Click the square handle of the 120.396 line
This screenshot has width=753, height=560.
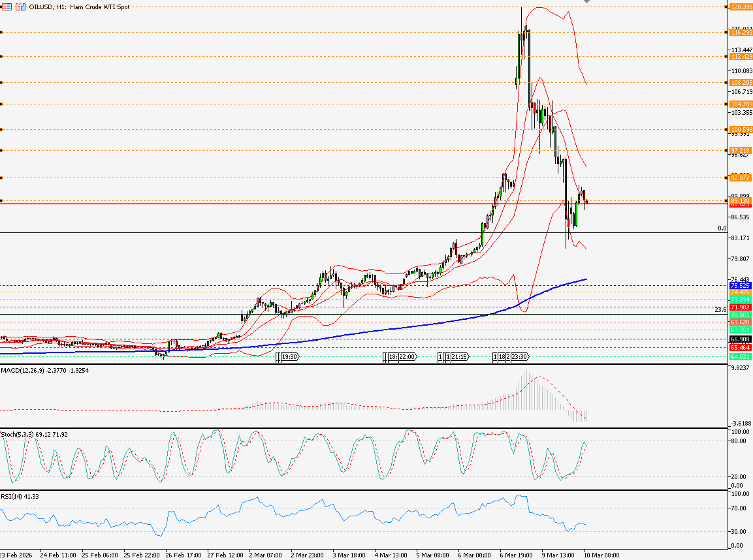pos(2,7)
